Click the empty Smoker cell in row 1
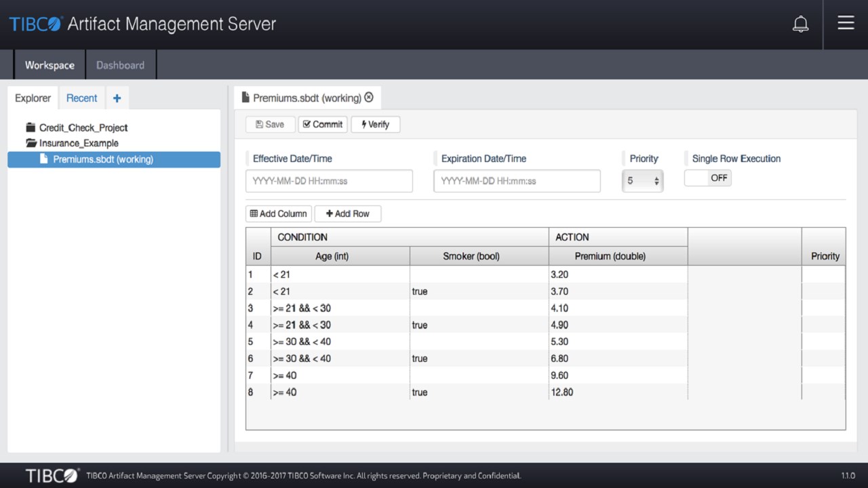868x488 pixels. [479, 274]
